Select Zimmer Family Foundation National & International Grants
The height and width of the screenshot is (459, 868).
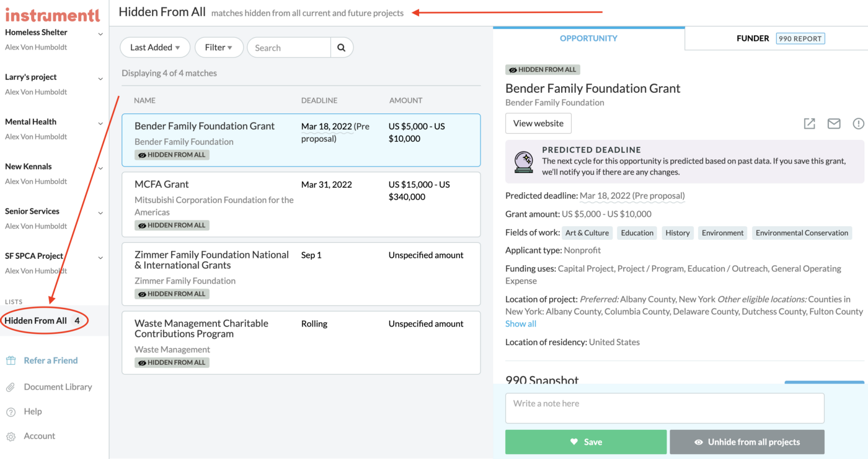tap(301, 274)
